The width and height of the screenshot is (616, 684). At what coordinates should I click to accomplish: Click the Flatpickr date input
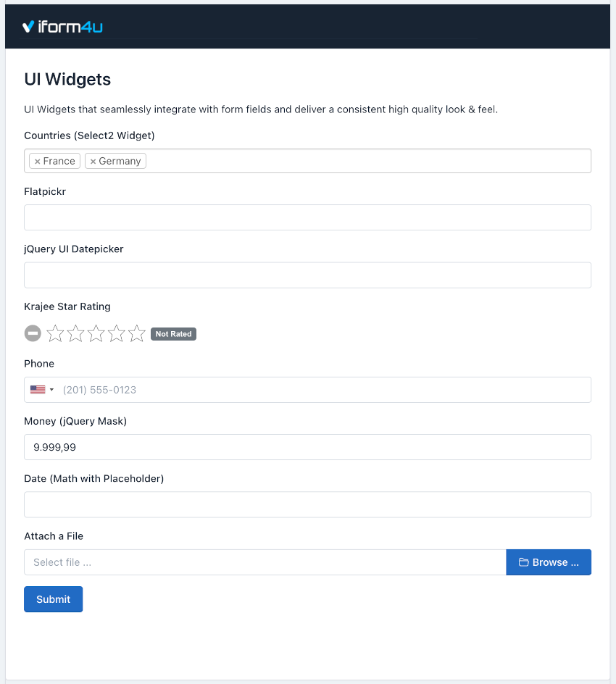pyautogui.click(x=307, y=217)
